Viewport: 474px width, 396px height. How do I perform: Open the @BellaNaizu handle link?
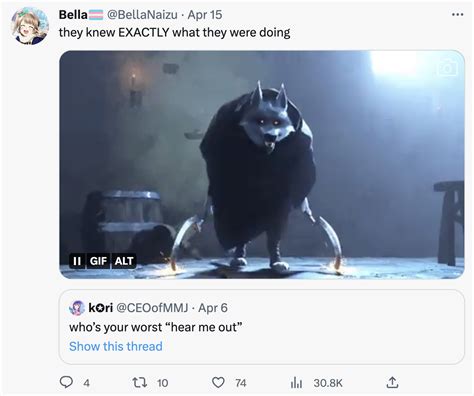[142, 15]
